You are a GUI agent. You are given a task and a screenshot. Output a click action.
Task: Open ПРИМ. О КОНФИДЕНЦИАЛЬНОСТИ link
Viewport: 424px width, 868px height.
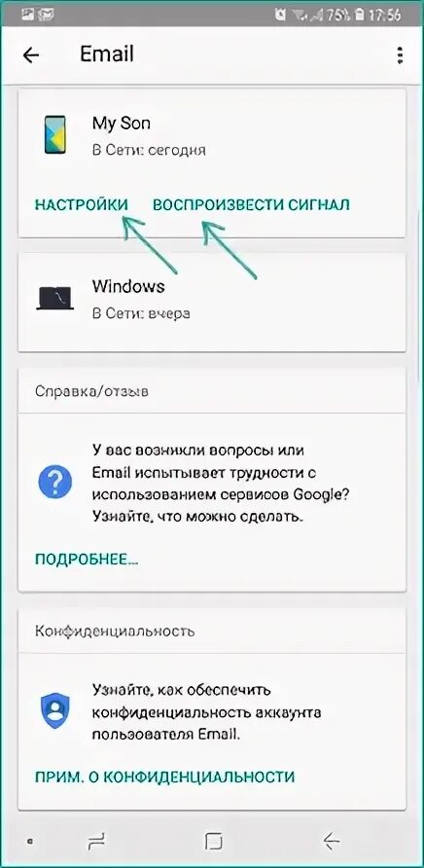click(165, 777)
